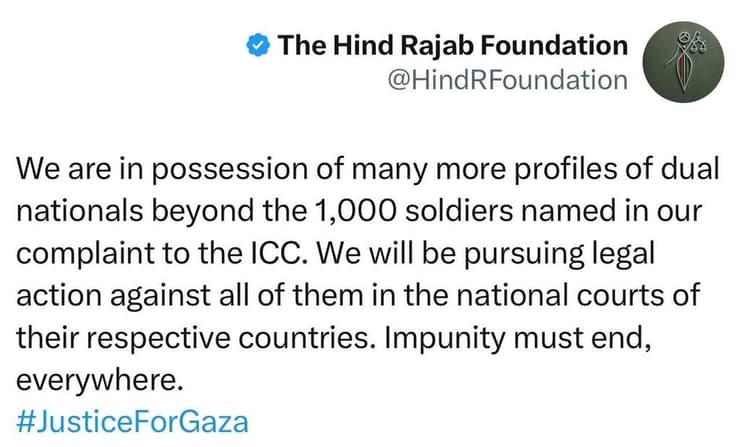This screenshot has height=447, width=740.
Task: Open the #JusticeForGaza hashtag
Action: point(132,420)
